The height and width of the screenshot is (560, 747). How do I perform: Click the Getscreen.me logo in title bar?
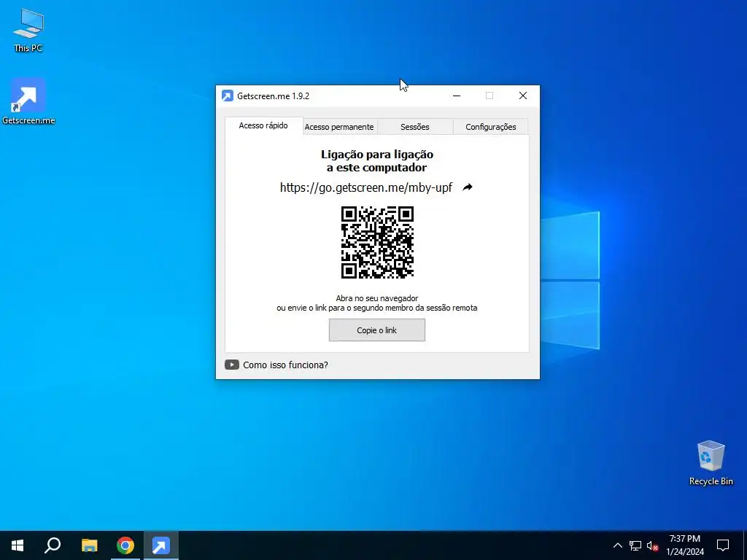click(228, 96)
